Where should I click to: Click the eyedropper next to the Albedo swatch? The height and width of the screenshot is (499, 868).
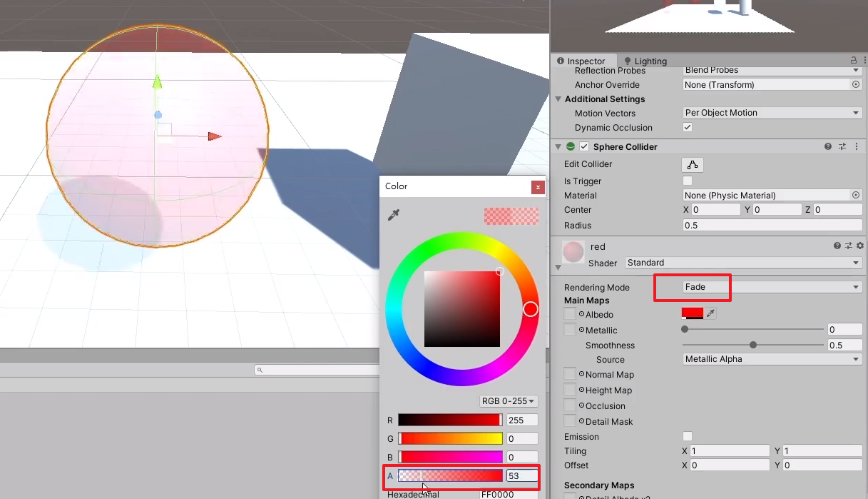click(x=710, y=313)
